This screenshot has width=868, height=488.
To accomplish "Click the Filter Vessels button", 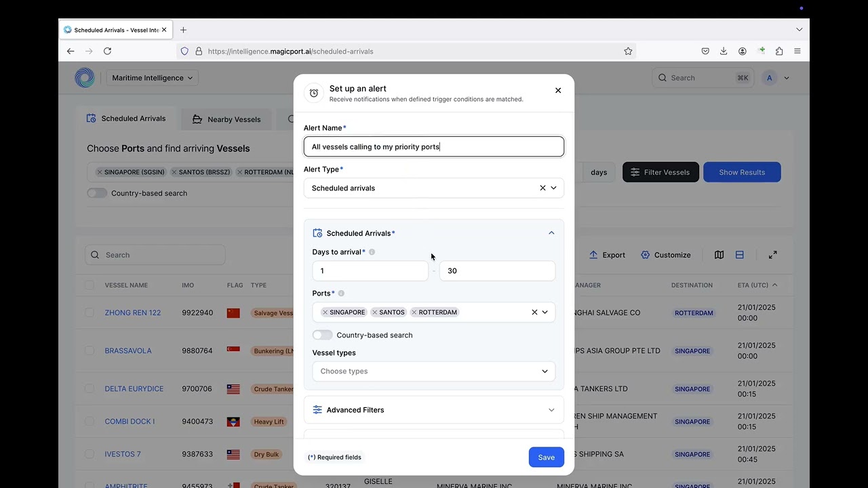I will pos(660,172).
